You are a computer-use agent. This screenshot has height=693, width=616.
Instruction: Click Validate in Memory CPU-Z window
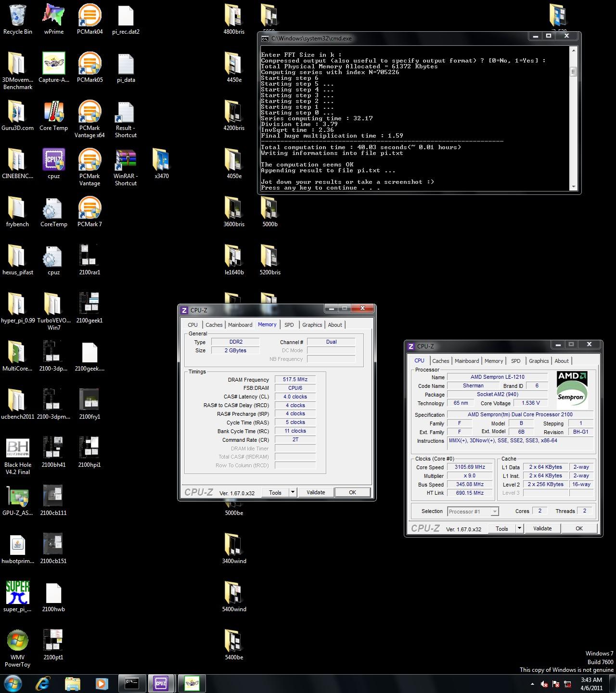[316, 492]
